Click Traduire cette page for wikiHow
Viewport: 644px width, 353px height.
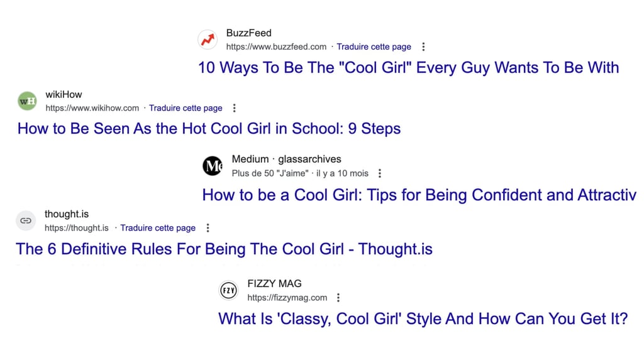click(x=186, y=108)
